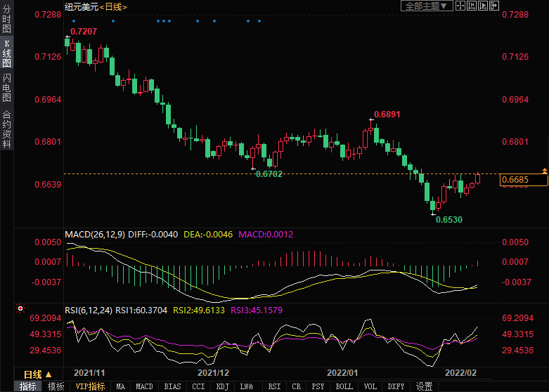This screenshot has width=549, height=392.
Task: Click the exit/expand panel icon at top right
Action: coord(495,6)
